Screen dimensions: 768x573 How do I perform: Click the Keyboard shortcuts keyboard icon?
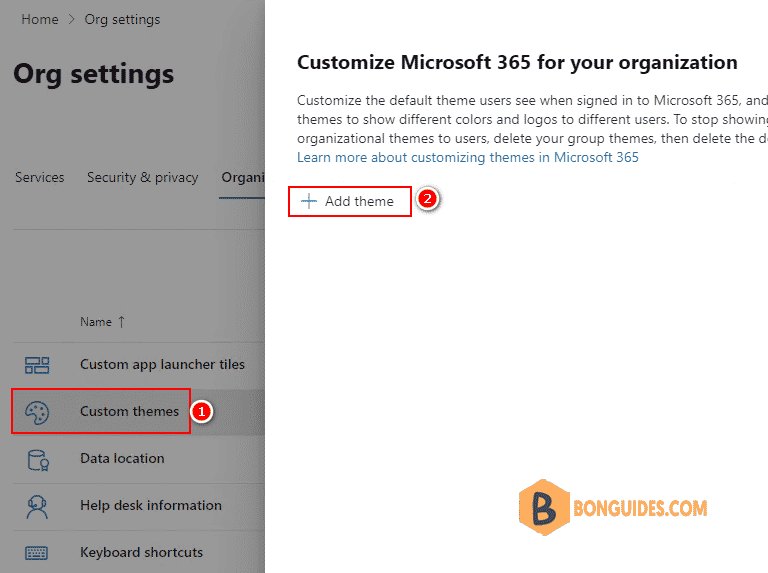[x=36, y=553]
